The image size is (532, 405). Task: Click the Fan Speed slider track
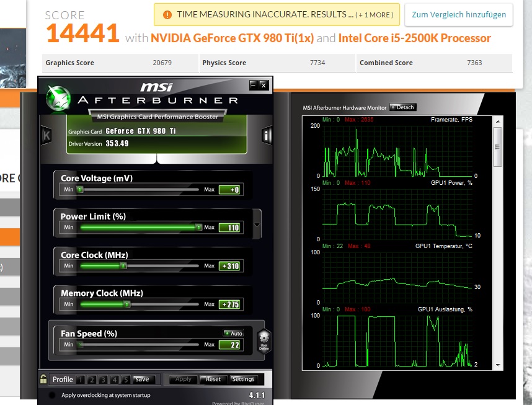139,345
